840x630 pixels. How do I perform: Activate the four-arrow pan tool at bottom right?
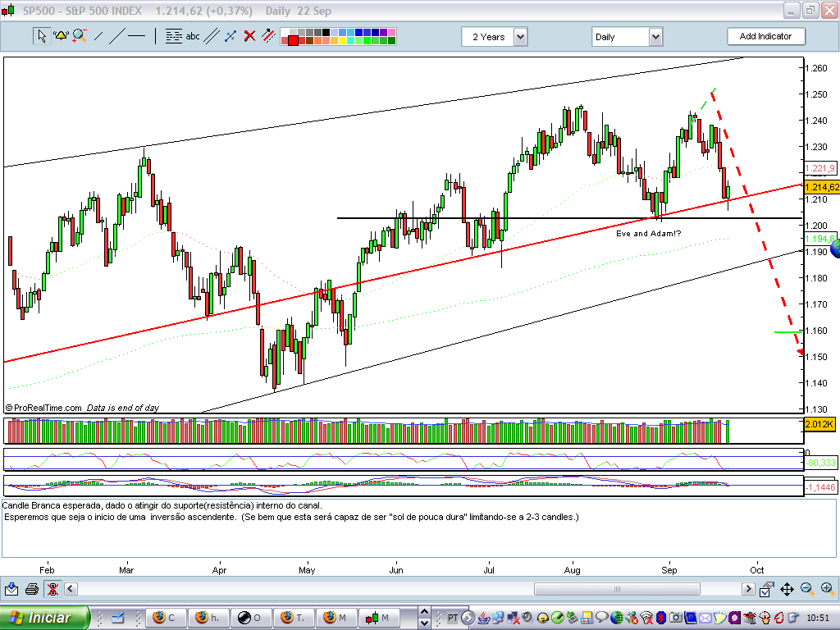point(786,588)
